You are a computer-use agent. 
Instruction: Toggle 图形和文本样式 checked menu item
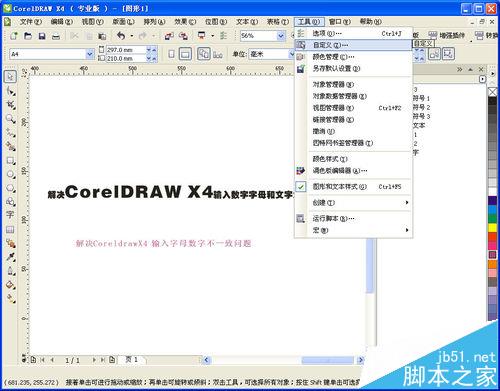(x=340, y=187)
